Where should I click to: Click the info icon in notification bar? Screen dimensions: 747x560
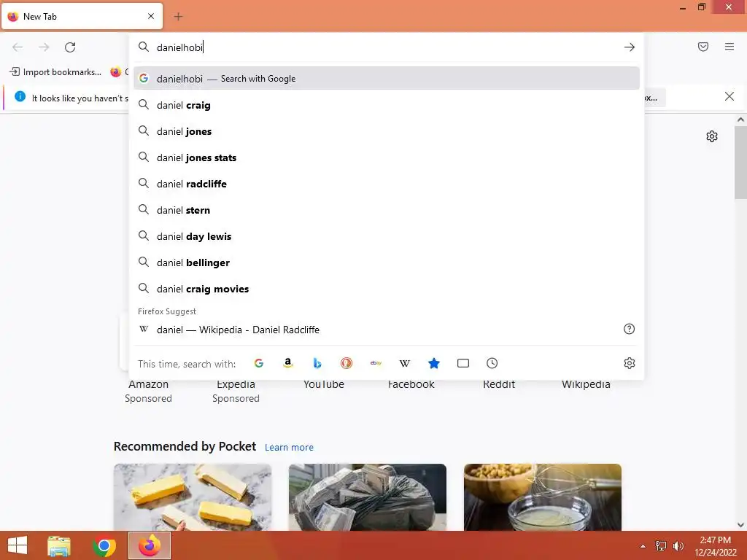20,97
